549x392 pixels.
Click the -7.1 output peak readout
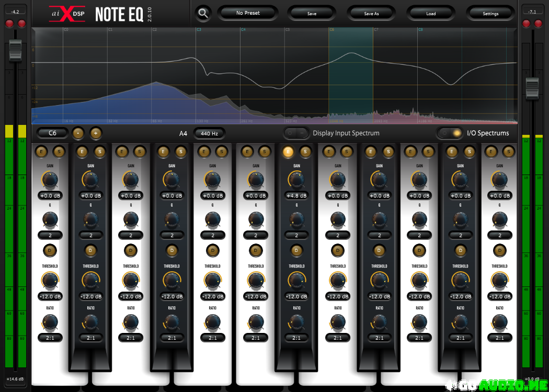click(x=532, y=11)
